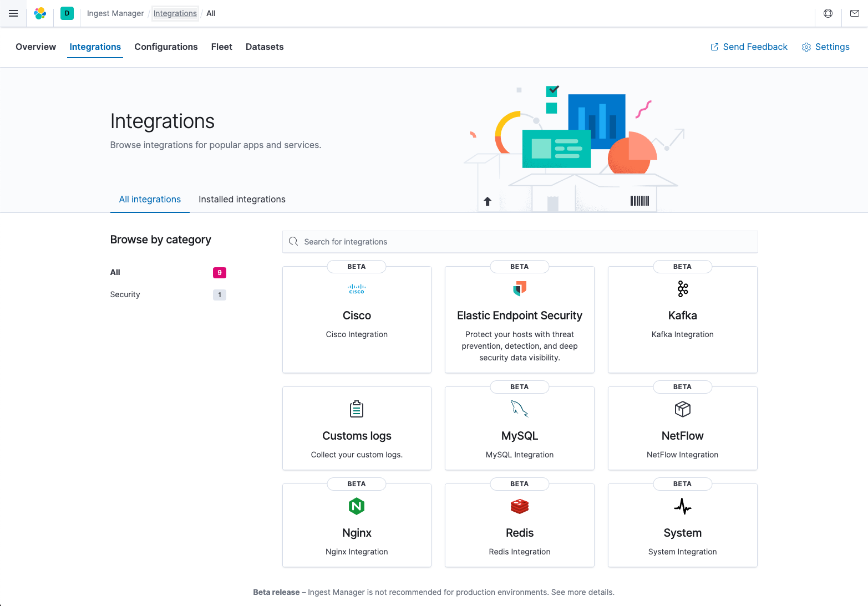Focus the Search for integrations field
This screenshot has height=606, width=868.
click(x=520, y=242)
